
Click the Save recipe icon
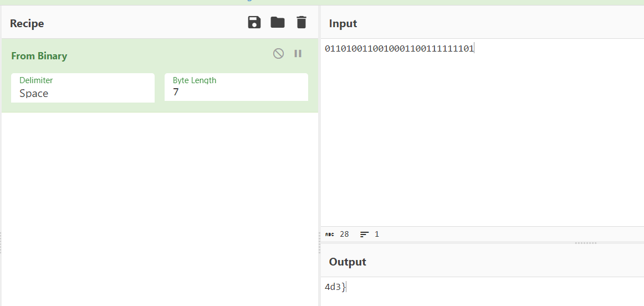(254, 23)
